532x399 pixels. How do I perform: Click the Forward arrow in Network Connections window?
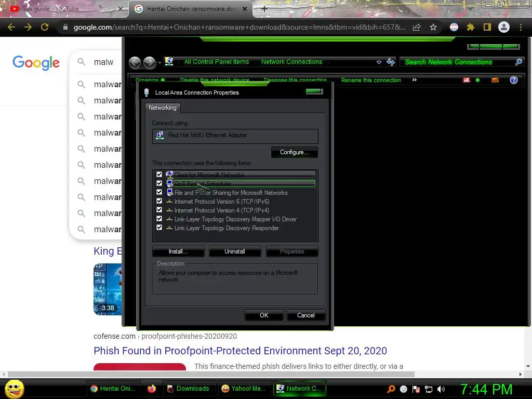[x=149, y=62]
